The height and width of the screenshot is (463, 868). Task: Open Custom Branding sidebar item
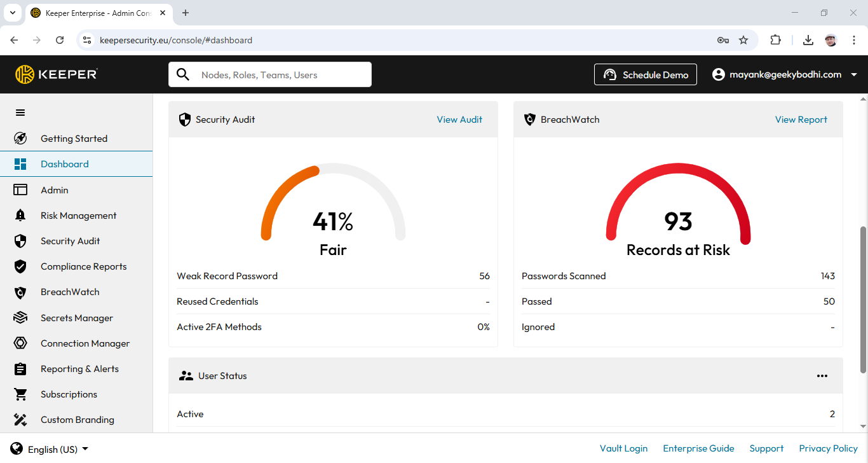[76, 420]
